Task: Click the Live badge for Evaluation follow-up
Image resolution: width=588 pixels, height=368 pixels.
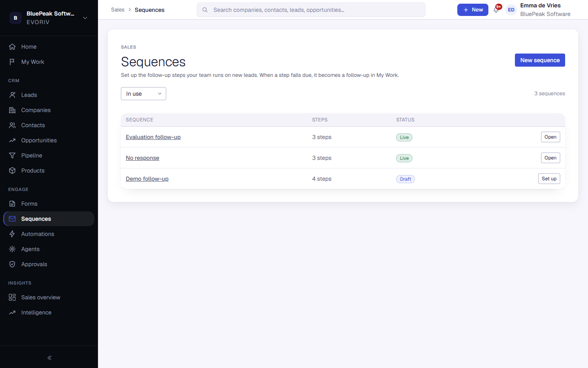Action: point(404,137)
